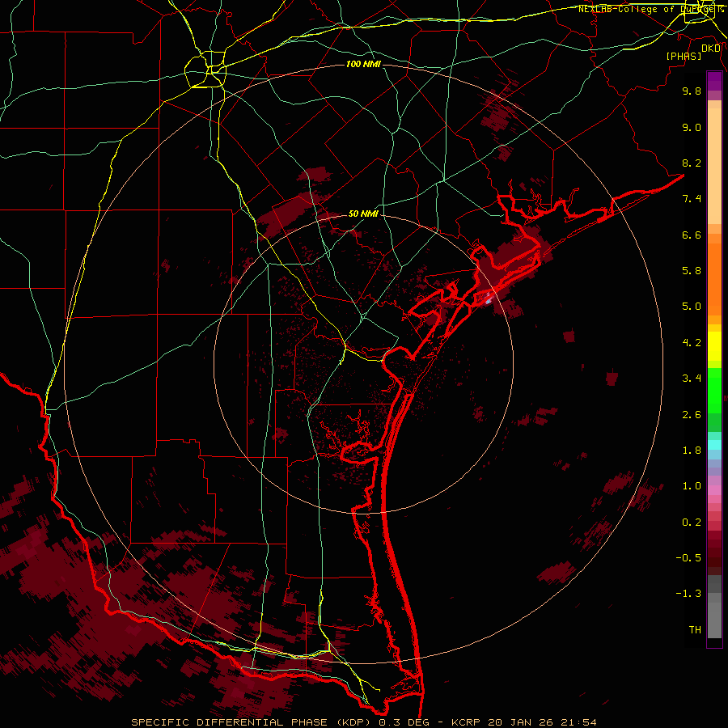This screenshot has width=728, height=728.
Task: Click the -0.5 value on the color scale
Action: point(688,558)
